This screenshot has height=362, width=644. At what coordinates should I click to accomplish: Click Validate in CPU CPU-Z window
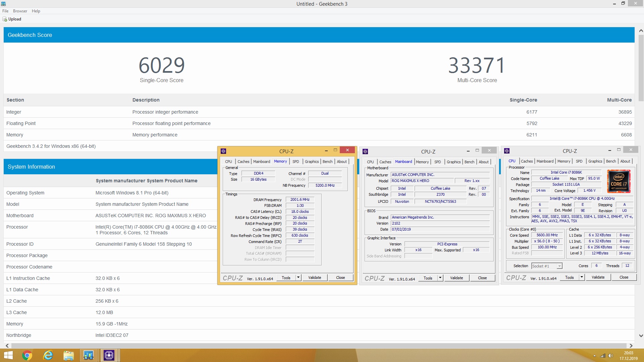tap(598, 277)
